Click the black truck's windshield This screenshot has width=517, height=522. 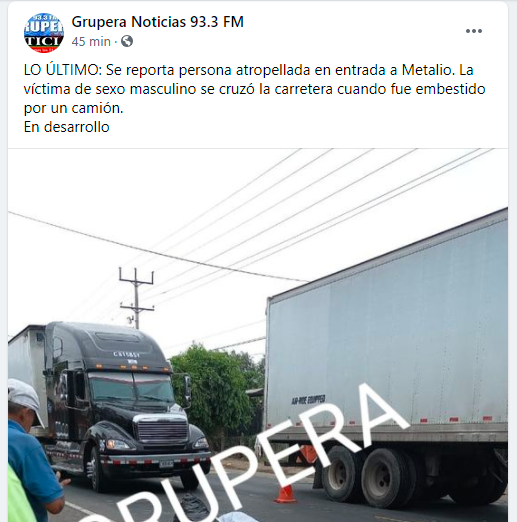(x=132, y=388)
